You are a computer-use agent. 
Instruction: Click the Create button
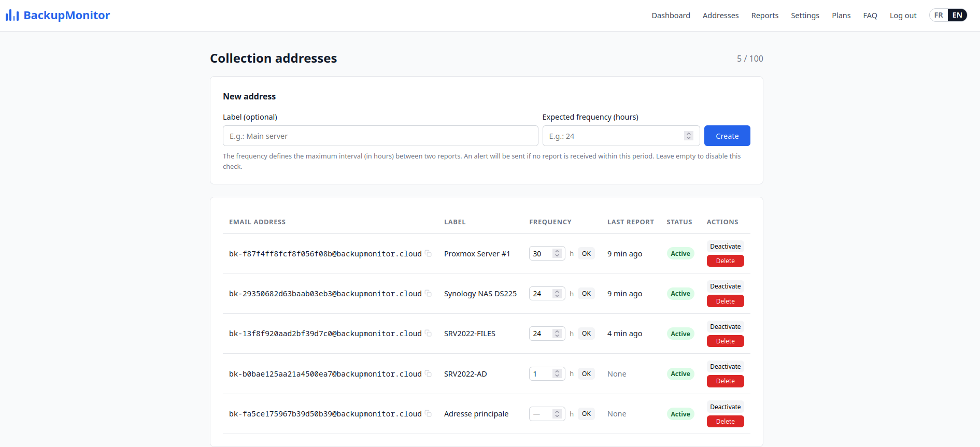[727, 136]
